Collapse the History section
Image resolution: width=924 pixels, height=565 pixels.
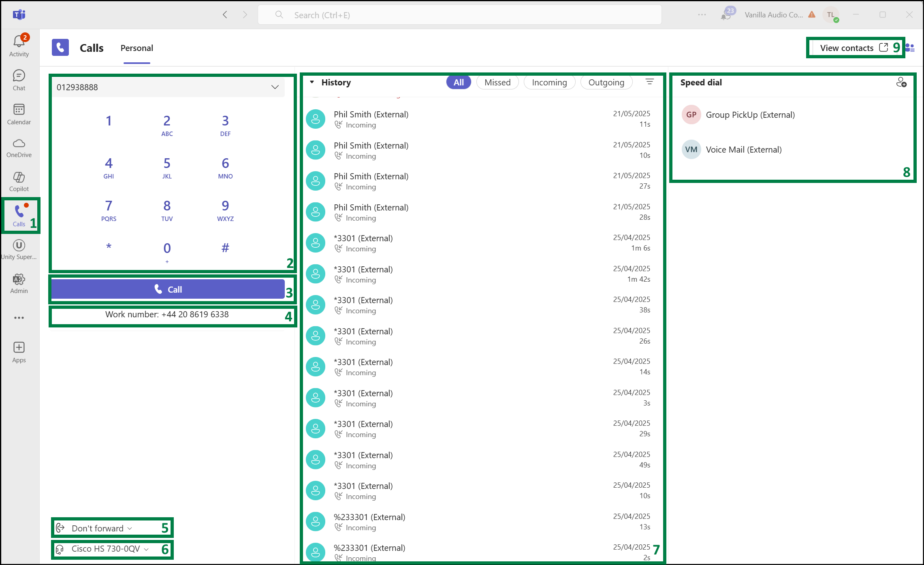coord(312,82)
